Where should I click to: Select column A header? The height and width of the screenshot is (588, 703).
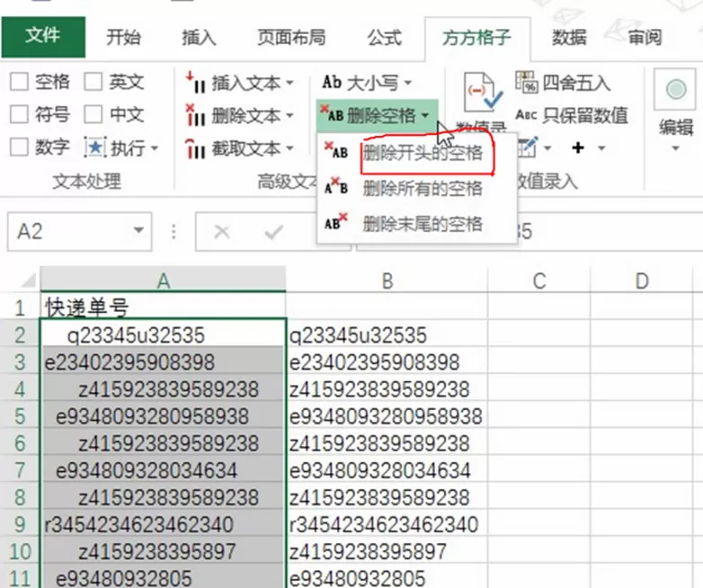click(x=164, y=281)
